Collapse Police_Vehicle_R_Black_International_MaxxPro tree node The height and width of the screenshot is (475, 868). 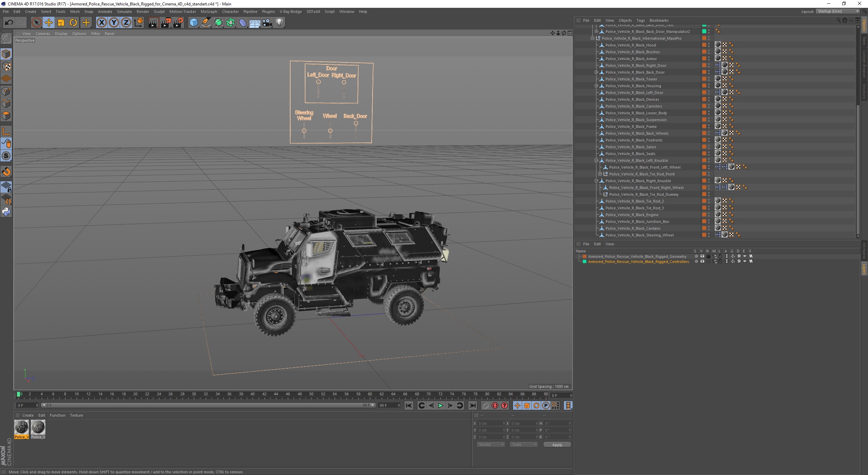point(593,38)
